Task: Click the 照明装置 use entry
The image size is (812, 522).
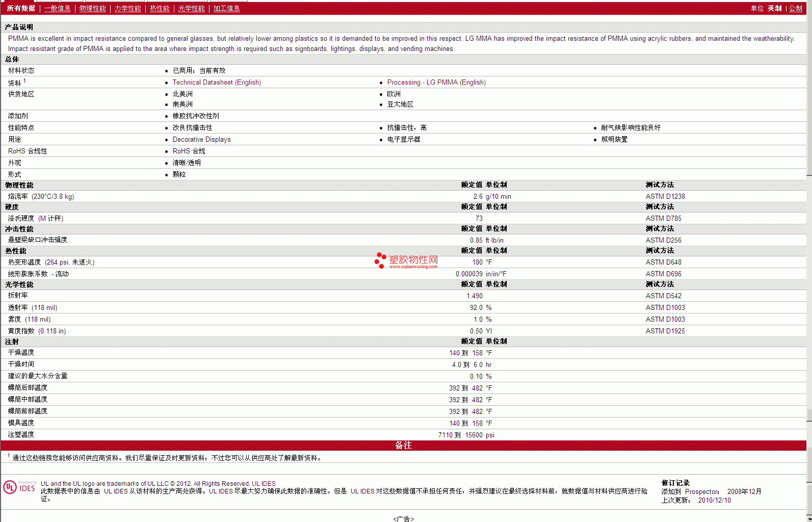Action: pyautogui.click(x=614, y=139)
